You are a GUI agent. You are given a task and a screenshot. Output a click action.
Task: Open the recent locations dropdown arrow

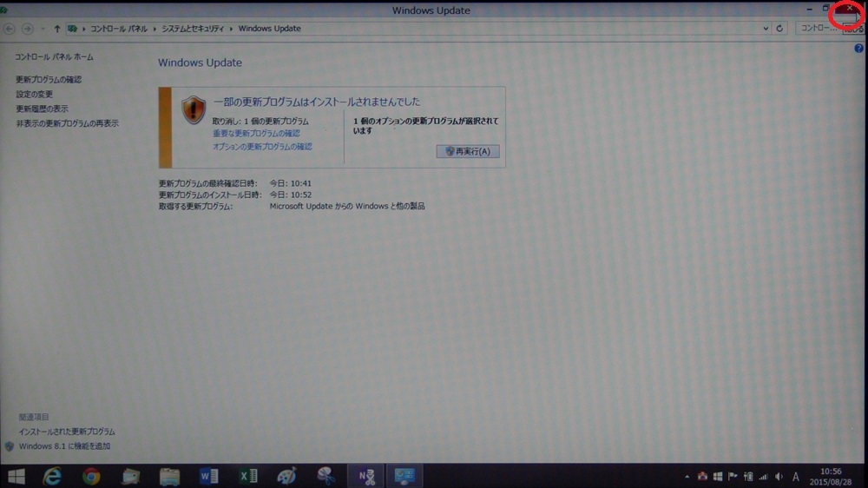43,29
